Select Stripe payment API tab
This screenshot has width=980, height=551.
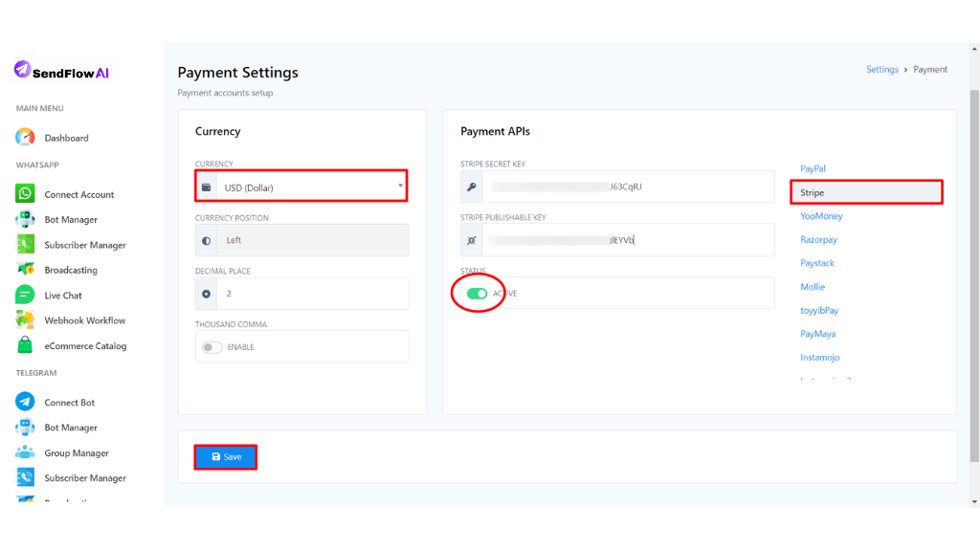tap(866, 192)
